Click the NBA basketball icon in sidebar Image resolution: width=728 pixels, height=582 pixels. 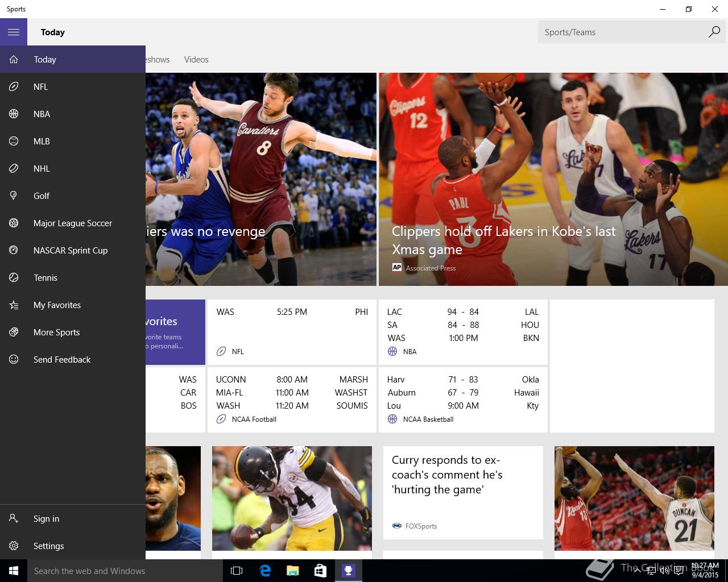[14, 114]
